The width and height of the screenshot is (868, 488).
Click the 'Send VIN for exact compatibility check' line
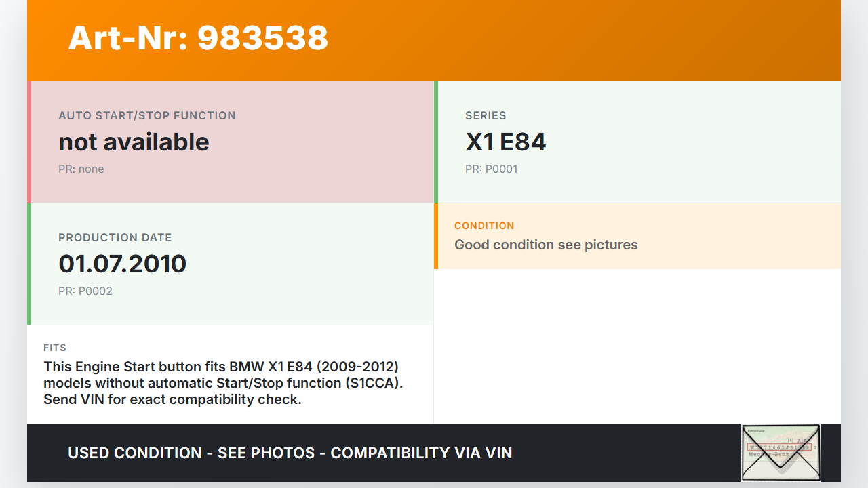172,399
